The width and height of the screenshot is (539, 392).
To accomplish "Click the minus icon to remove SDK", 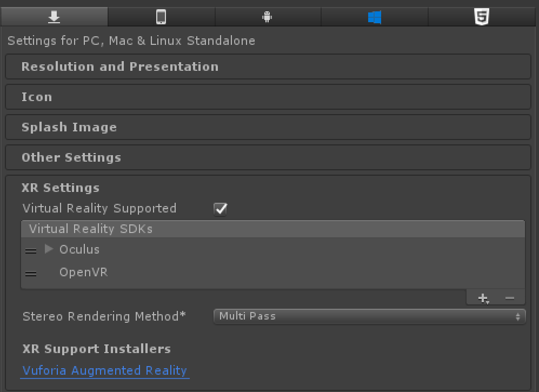I will [509, 298].
